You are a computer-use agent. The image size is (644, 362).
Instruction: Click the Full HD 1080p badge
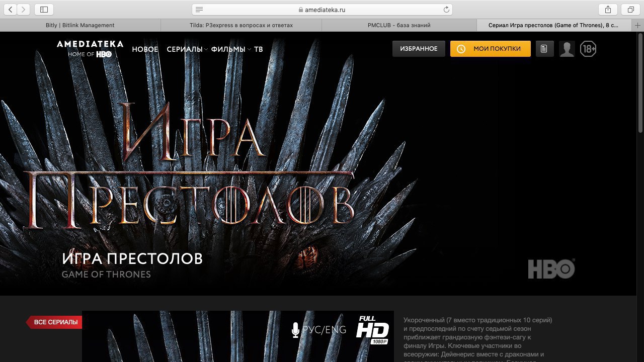pos(373,330)
